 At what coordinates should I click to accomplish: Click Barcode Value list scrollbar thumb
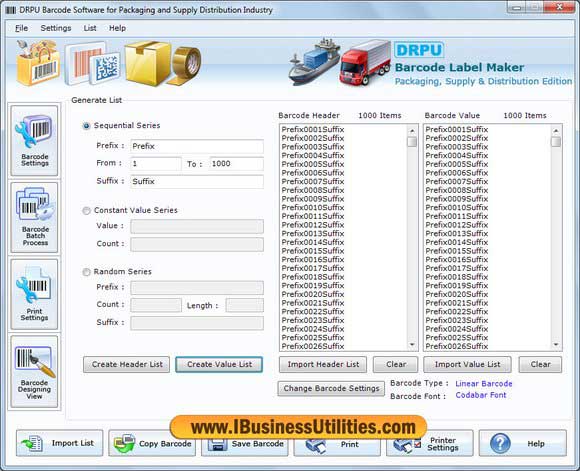pyautogui.click(x=556, y=142)
